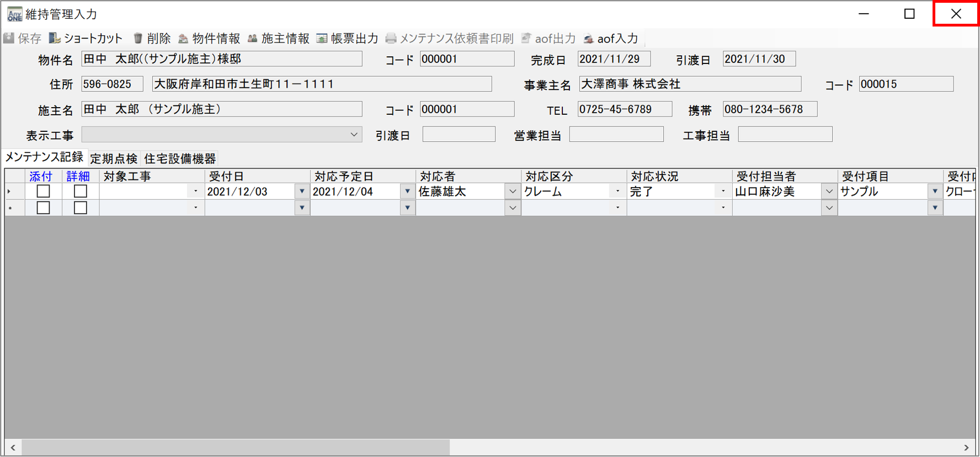
Task: Click the 削除 trash icon
Action: tap(138, 39)
